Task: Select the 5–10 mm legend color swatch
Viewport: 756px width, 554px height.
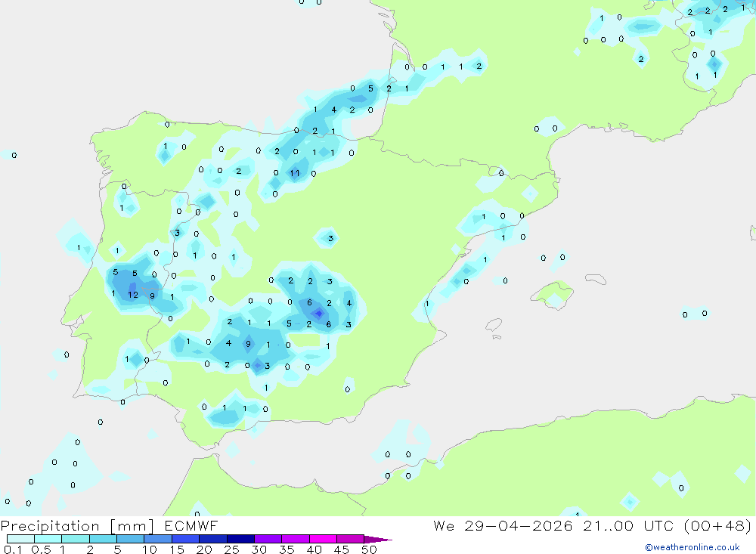Action: tap(130, 539)
